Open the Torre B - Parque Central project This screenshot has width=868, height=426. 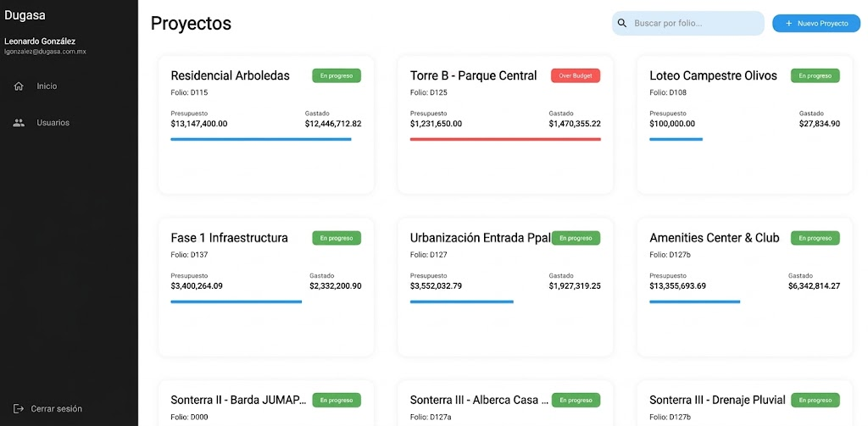[473, 75]
